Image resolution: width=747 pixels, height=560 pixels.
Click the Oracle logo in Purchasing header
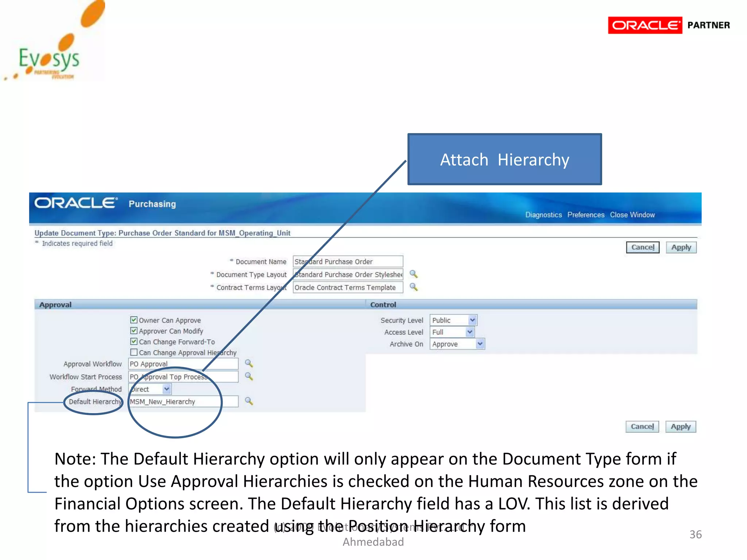(x=76, y=203)
